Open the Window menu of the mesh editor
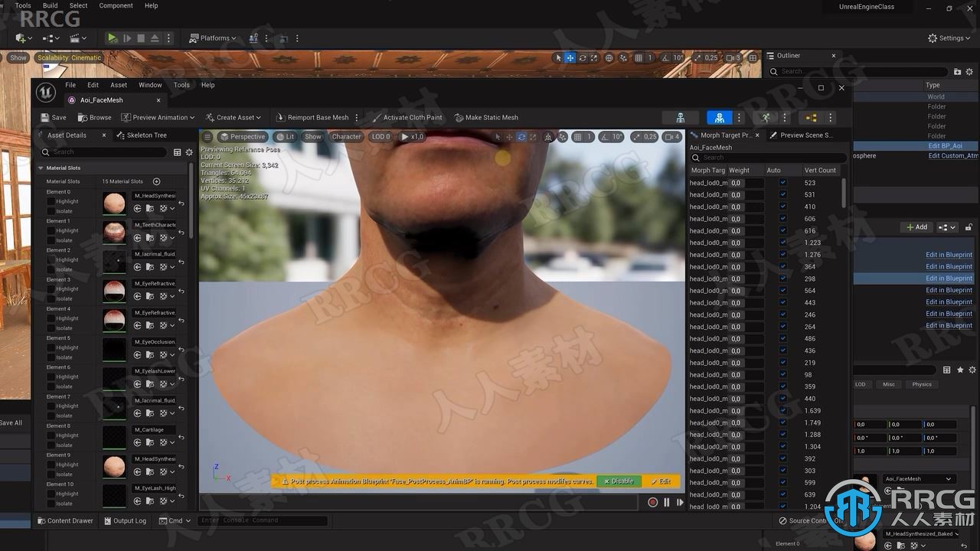 pos(150,85)
